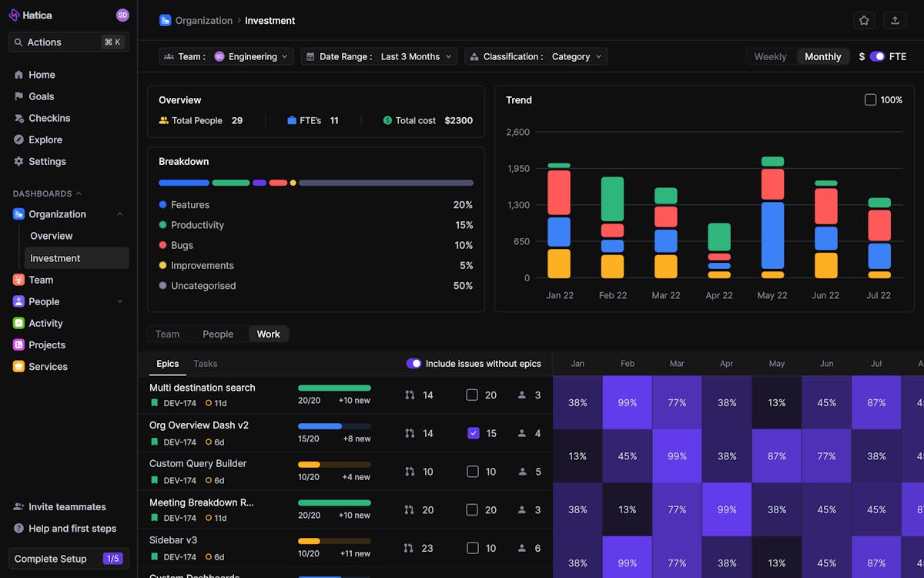Image resolution: width=924 pixels, height=578 pixels.
Task: Click the Actions search field
Action: click(x=68, y=42)
